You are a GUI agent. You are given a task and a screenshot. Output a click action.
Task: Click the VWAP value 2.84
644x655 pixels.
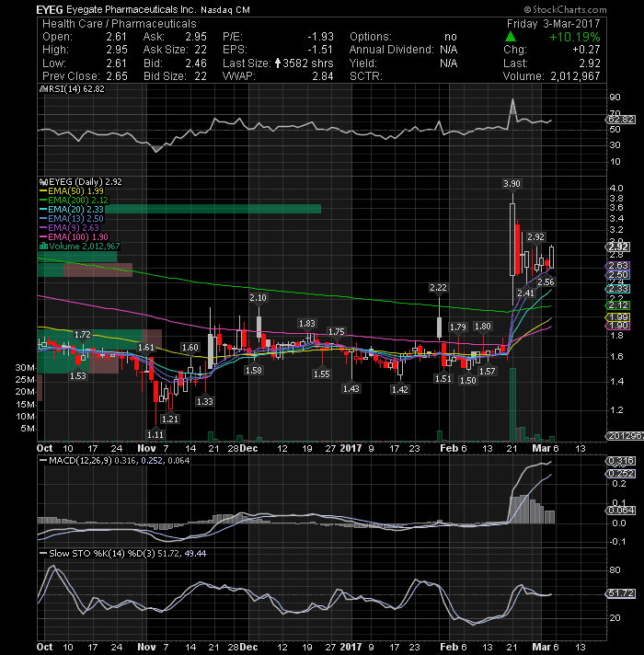pos(323,76)
